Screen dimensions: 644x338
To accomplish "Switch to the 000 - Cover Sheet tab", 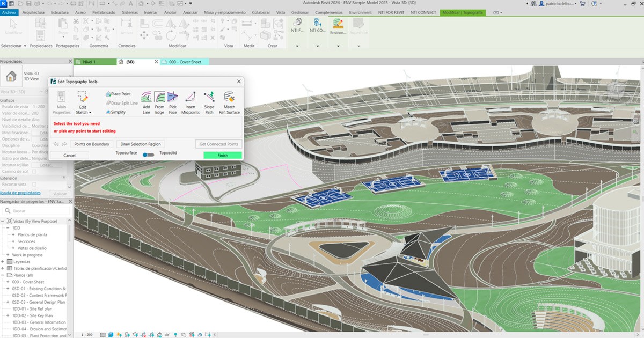I will point(185,62).
